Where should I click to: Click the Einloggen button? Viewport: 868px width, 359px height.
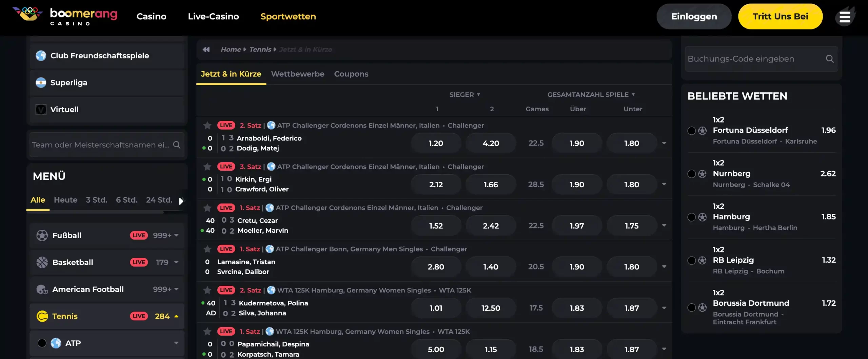694,16
